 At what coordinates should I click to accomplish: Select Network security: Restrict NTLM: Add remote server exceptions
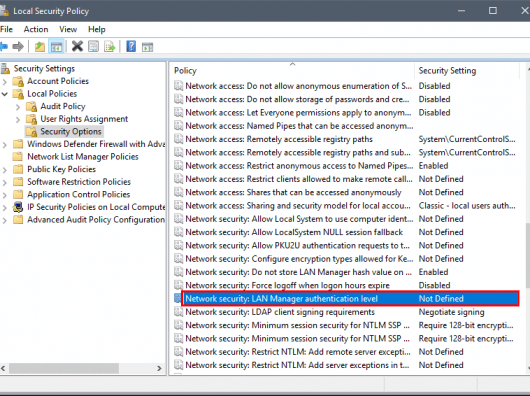click(345, 352)
